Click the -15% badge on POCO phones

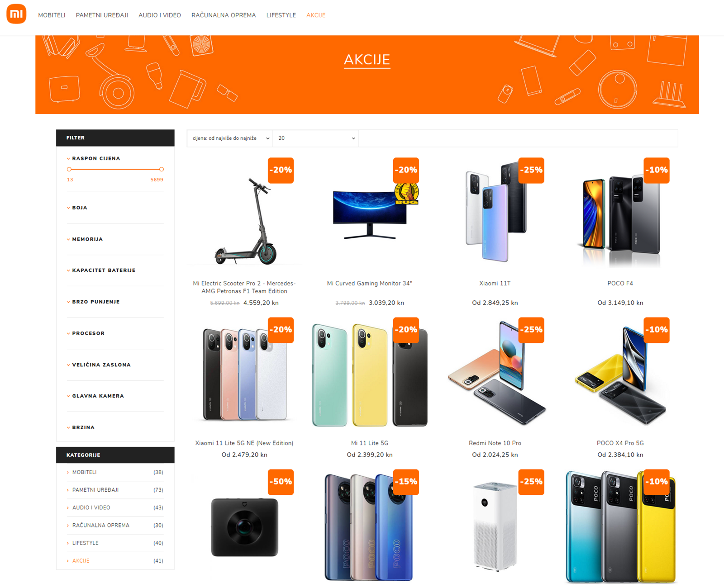[406, 482]
